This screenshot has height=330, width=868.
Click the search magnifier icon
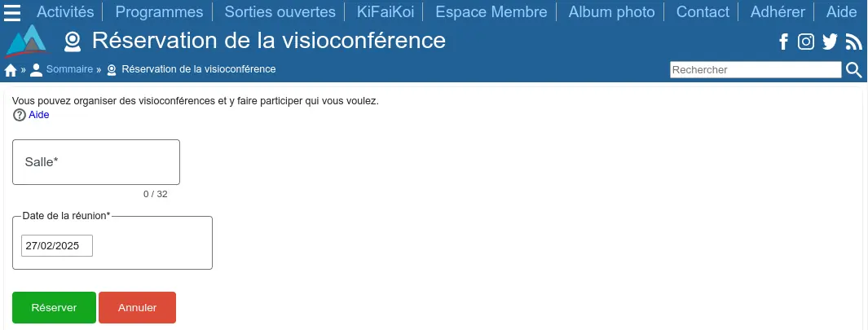854,70
